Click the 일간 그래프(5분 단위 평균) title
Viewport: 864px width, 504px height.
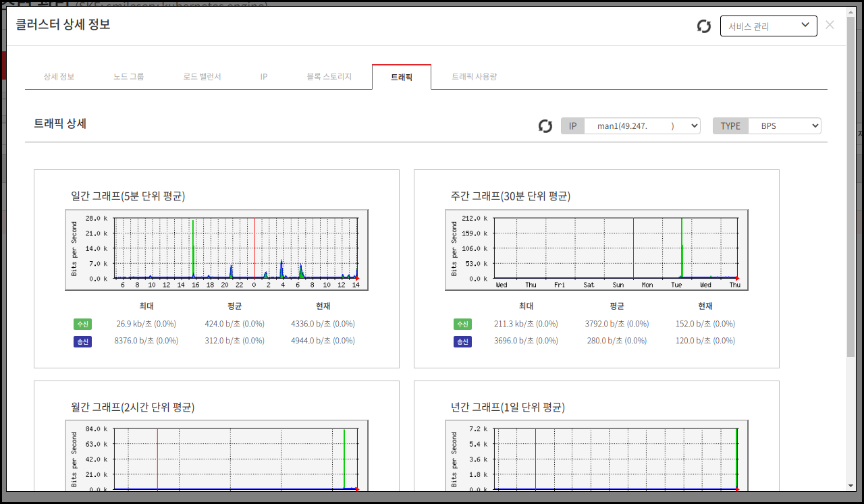click(x=128, y=196)
